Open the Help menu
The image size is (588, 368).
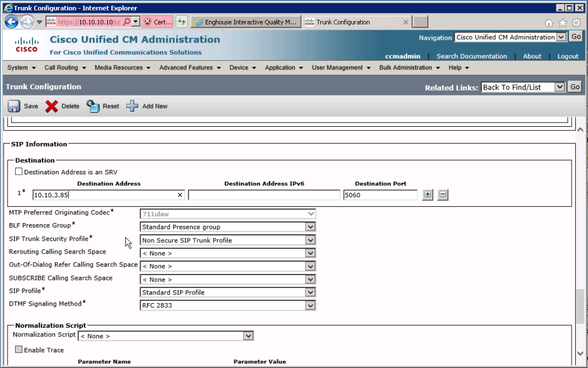point(459,68)
